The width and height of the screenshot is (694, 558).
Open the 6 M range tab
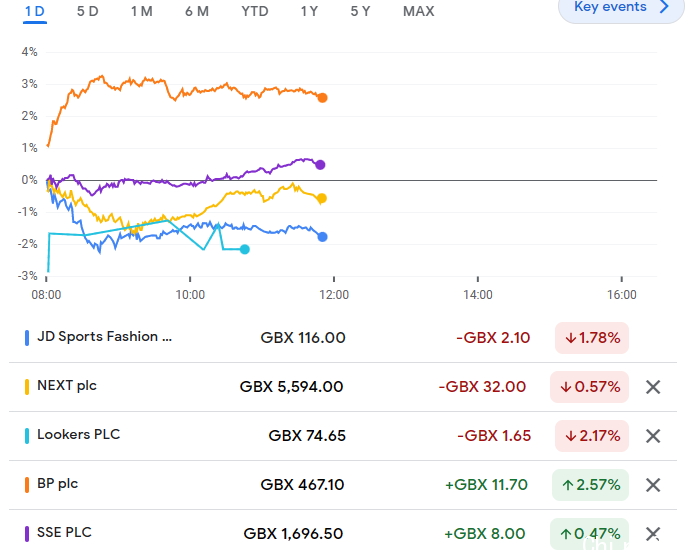(x=197, y=11)
